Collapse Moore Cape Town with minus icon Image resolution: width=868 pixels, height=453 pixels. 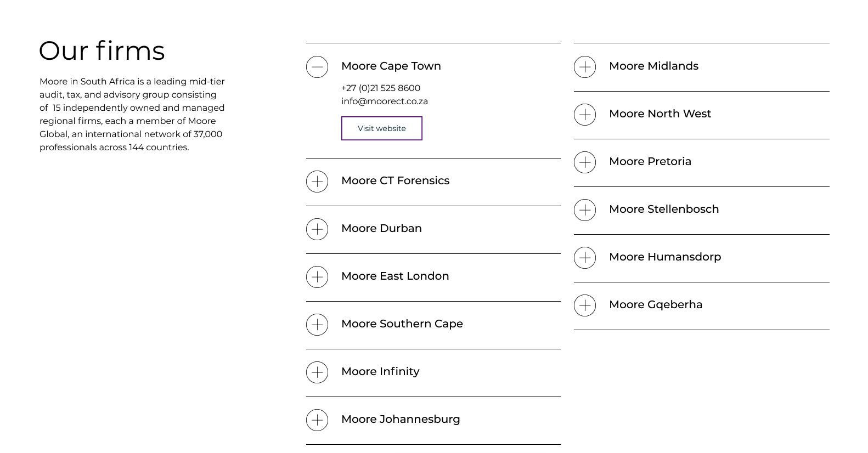click(x=317, y=67)
